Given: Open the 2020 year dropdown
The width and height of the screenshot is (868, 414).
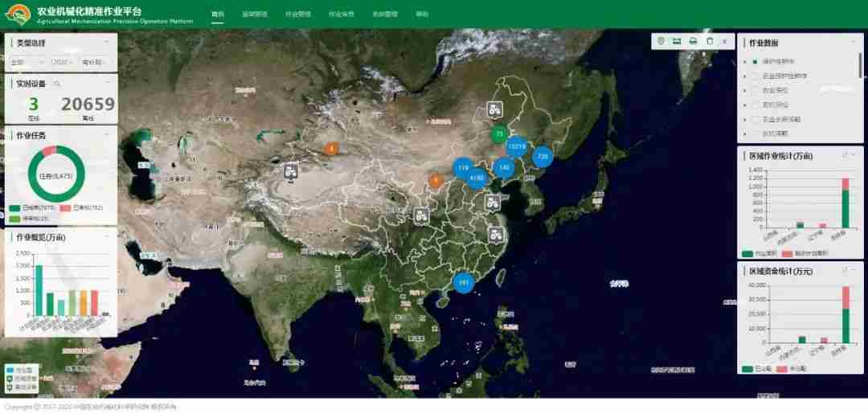Looking at the screenshot, I should [63, 62].
